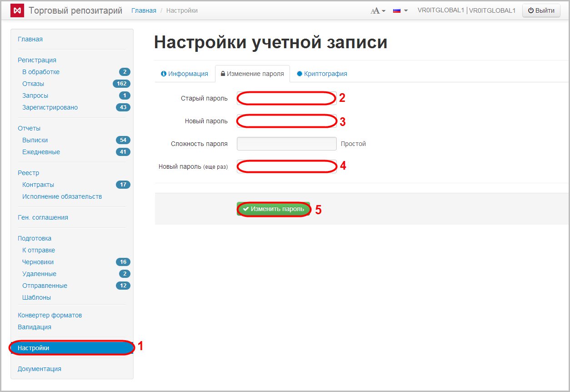Open the font size dropdown
Screen dimensions: 570x392
tap(378, 10)
